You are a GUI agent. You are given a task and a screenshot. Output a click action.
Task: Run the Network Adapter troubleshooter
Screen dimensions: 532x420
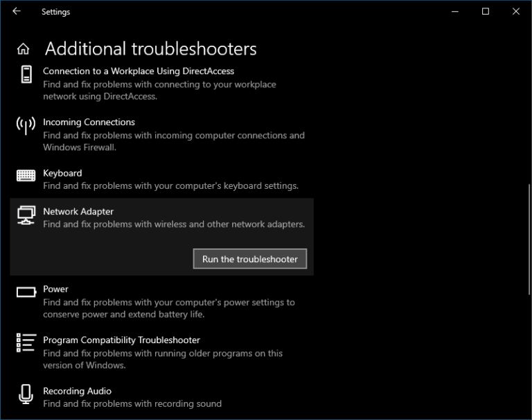[249, 259]
